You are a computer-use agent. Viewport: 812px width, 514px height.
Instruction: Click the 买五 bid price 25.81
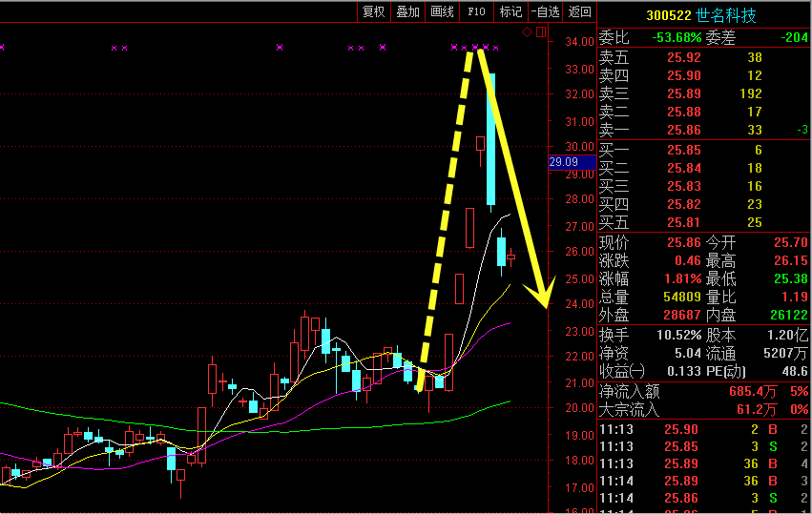(683, 223)
